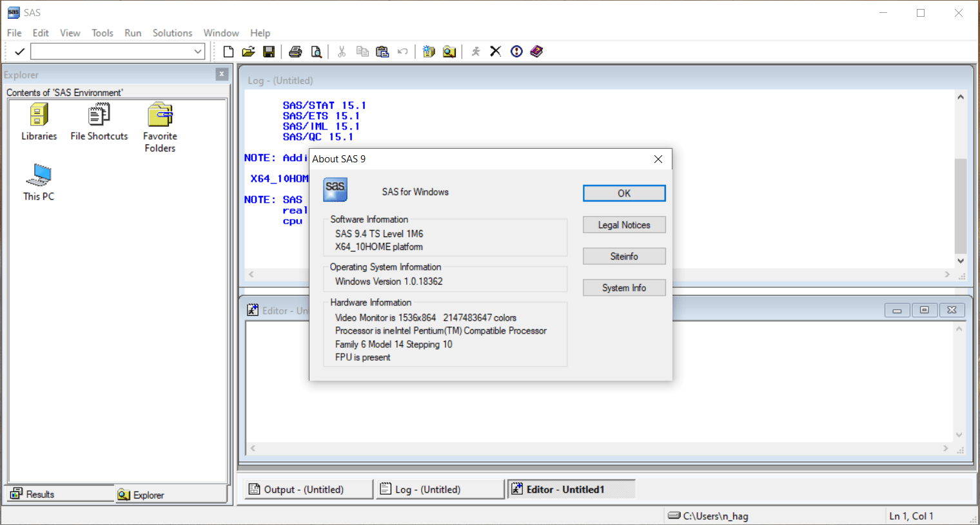Click the Clear All X icon
980x525 pixels.
pyautogui.click(x=496, y=52)
